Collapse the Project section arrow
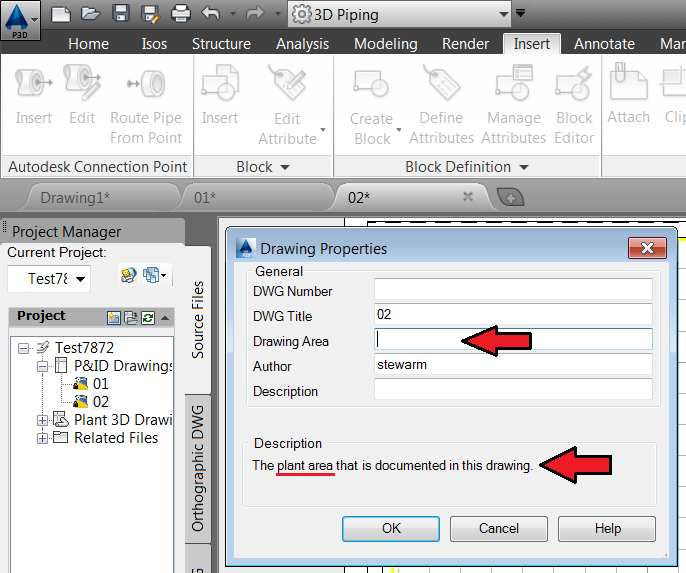 pos(165,318)
